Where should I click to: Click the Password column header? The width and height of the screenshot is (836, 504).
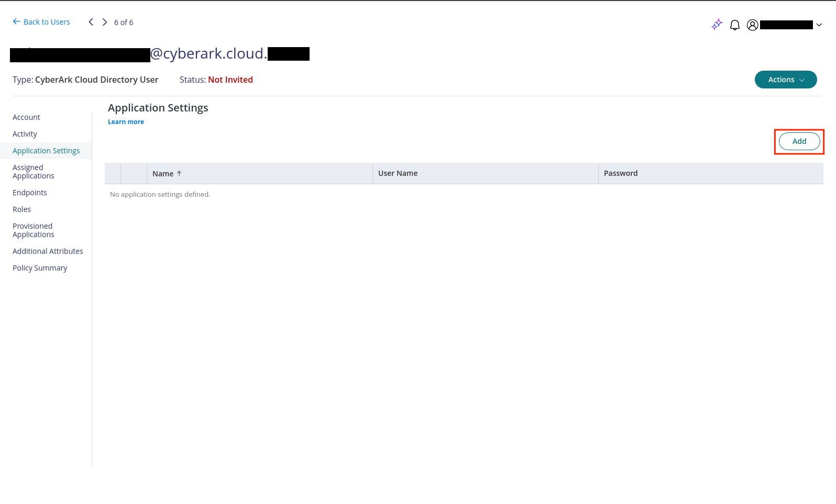(x=711, y=173)
